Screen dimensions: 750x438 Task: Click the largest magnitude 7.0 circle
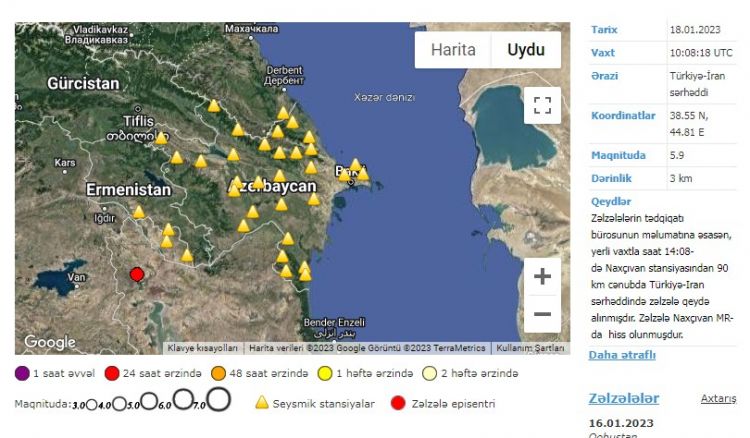pyautogui.click(x=219, y=401)
